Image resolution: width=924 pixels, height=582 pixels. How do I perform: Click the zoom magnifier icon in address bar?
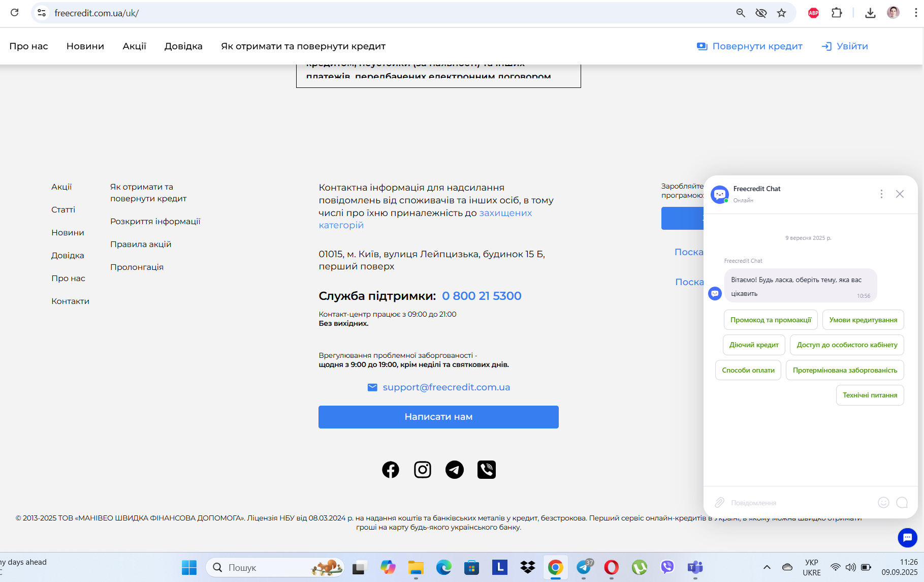point(741,13)
